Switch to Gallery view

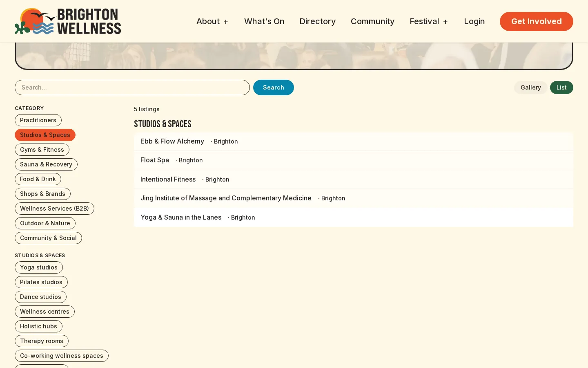tap(530, 88)
